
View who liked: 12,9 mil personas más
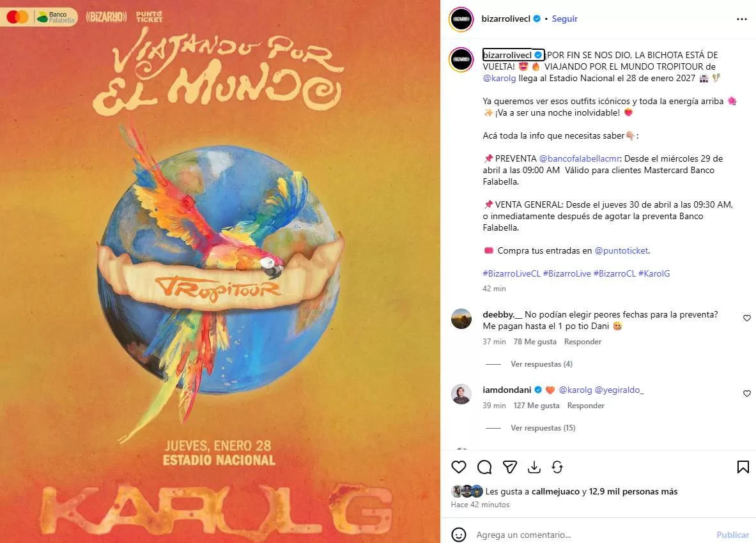(633, 491)
